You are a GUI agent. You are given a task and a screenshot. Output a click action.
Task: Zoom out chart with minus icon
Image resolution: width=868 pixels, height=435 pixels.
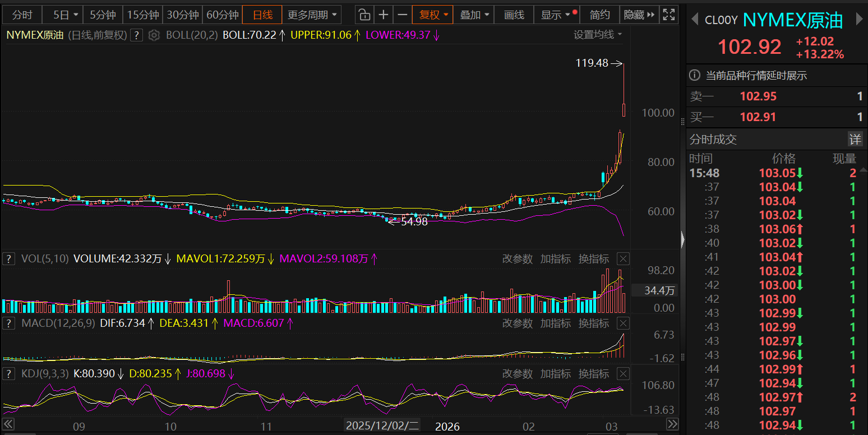[402, 15]
